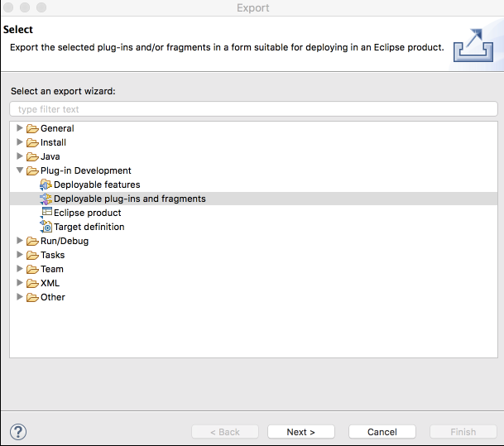This screenshot has height=446, width=504.
Task: Select the 'Team' label in the tree
Action: 52,269
